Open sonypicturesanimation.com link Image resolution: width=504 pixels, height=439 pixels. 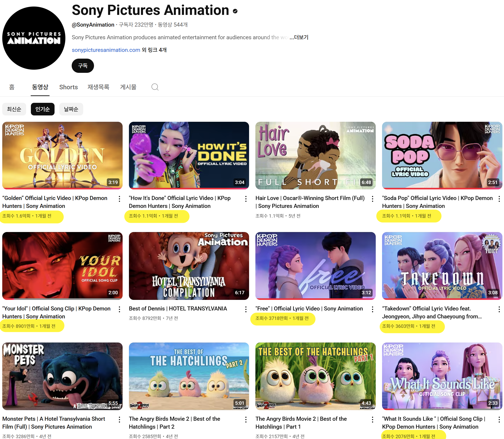point(106,50)
